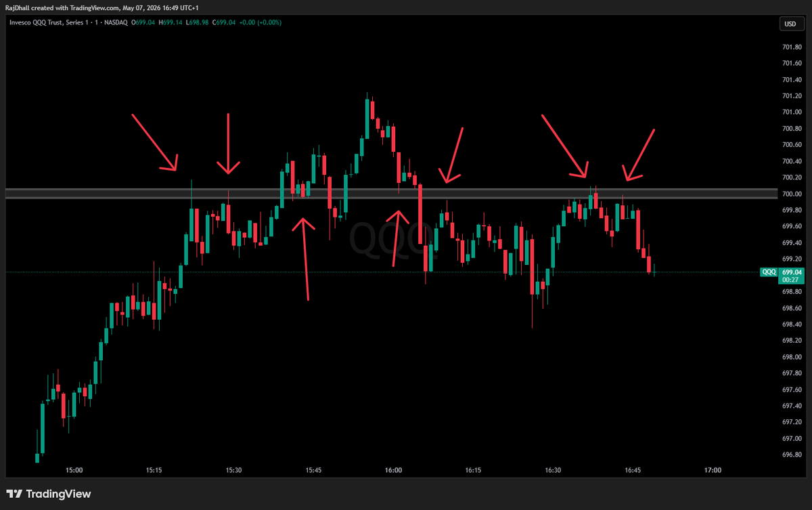This screenshot has width=812, height=510.
Task: Click the 701.80 price axis label
Action: (792, 47)
